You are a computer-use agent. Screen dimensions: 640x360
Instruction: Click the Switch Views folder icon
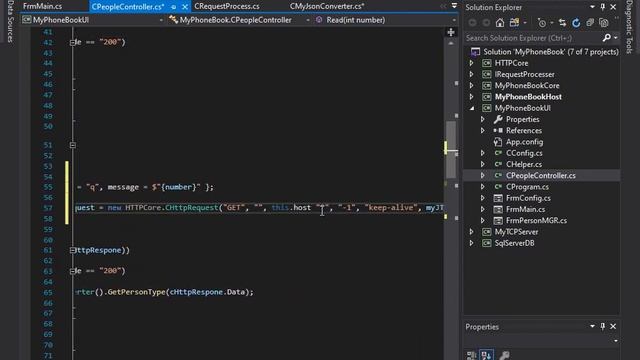coord(514,23)
